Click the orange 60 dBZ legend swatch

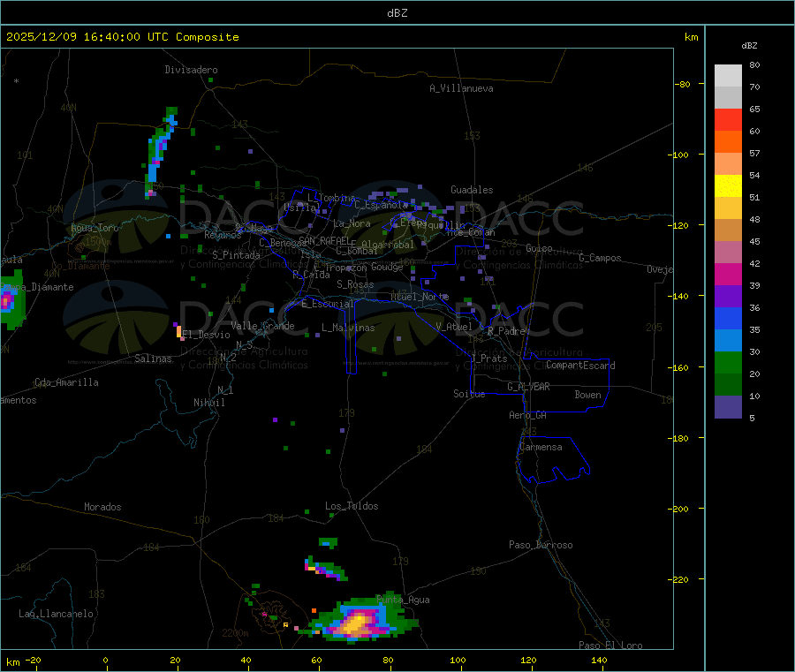click(728, 142)
